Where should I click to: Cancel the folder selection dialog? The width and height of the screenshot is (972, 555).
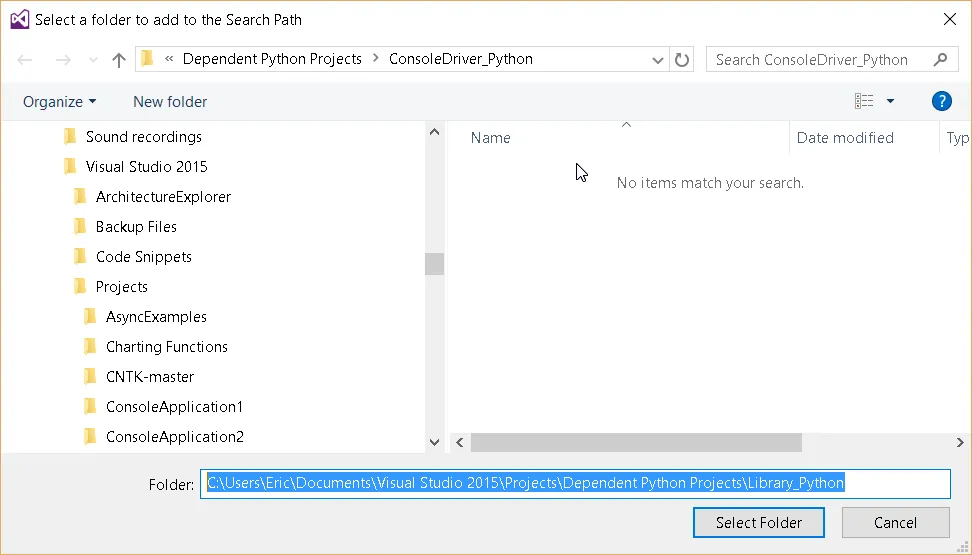(x=895, y=522)
